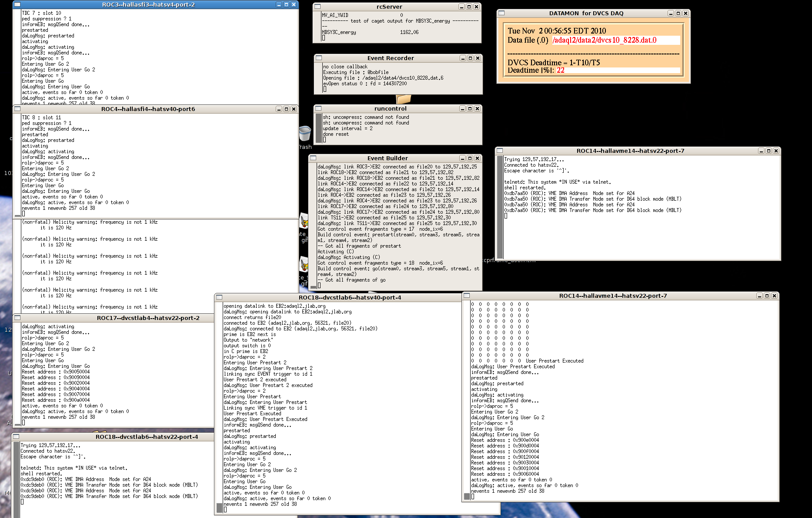
Task: Close the Event Builder window
Action: tap(477, 158)
